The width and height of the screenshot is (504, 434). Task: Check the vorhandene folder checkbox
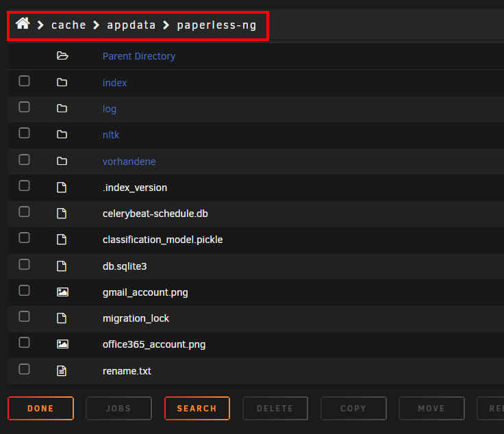pos(24,159)
